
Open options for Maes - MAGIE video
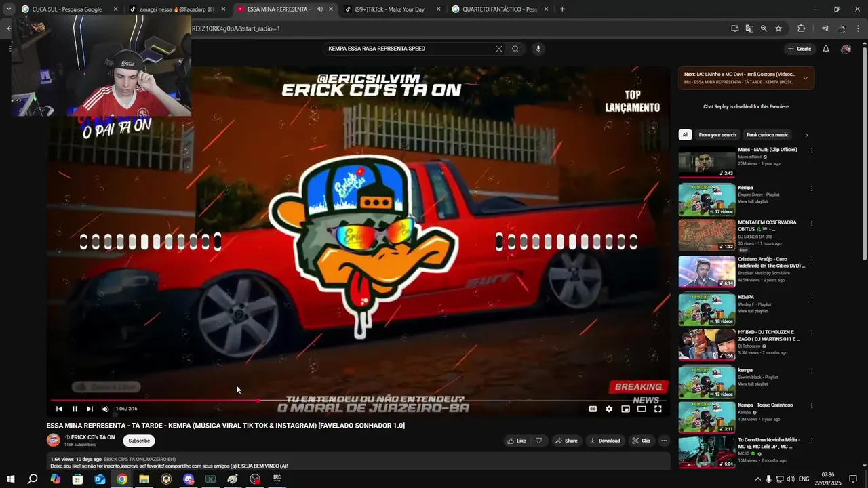812,150
